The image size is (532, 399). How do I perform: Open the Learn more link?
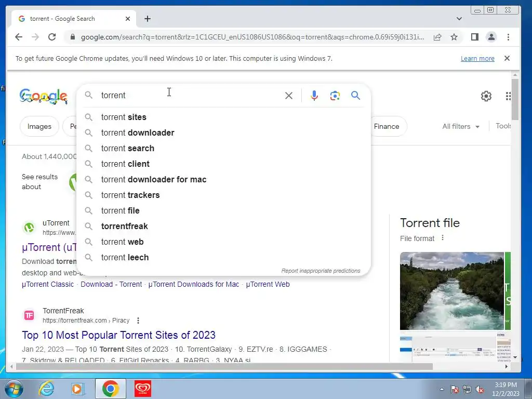pyautogui.click(x=477, y=58)
